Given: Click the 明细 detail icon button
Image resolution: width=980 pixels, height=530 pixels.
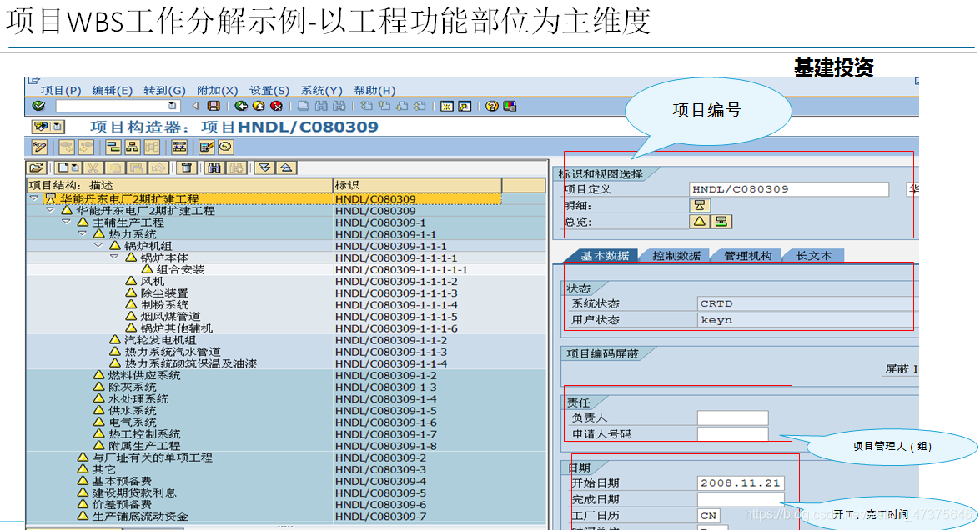Looking at the screenshot, I should pyautogui.click(x=700, y=205).
